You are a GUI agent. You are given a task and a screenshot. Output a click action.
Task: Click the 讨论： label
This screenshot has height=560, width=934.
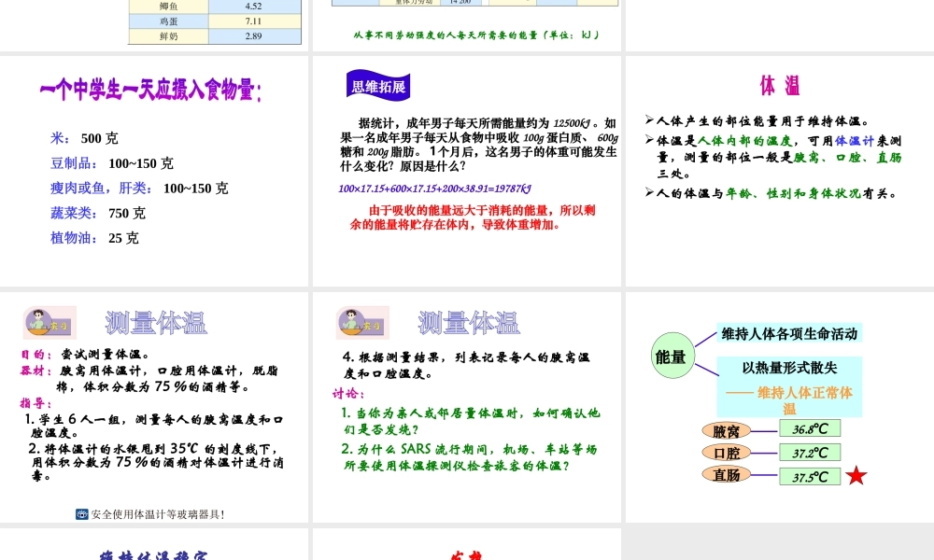348,393
